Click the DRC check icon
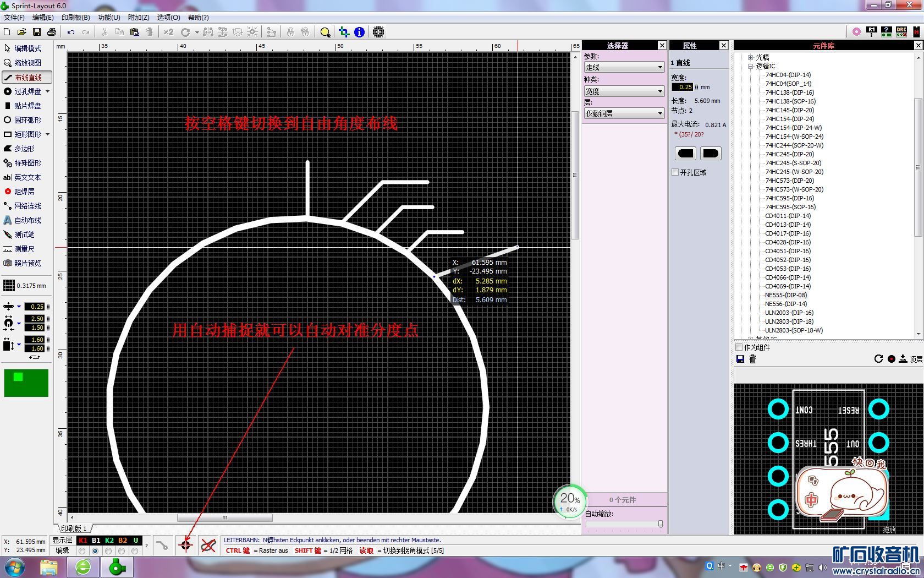924x578 pixels. click(901, 32)
